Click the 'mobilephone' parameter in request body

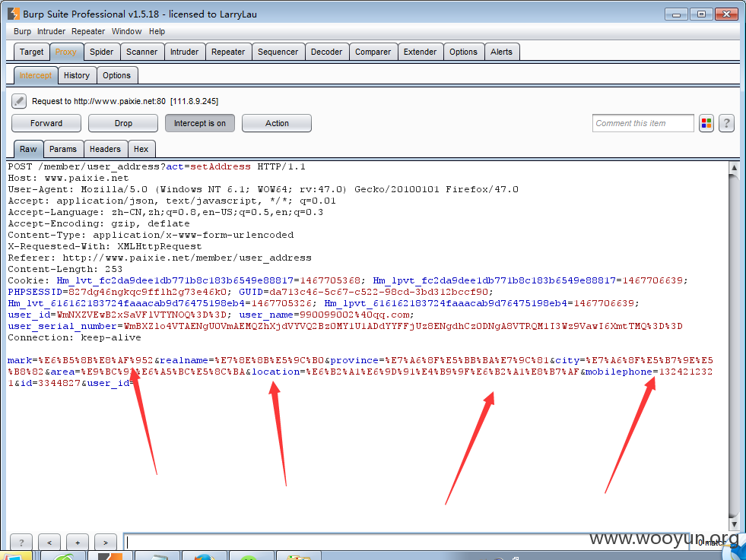tap(618, 372)
